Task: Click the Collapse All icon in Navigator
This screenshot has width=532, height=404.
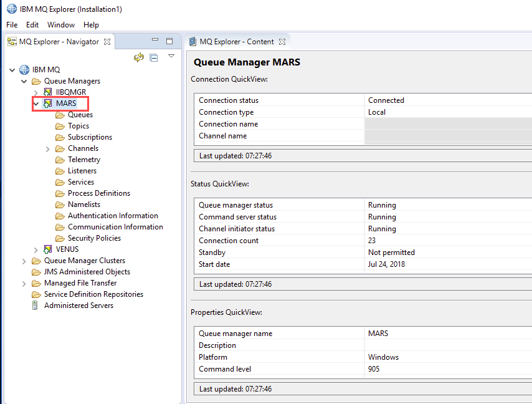Action: (154, 58)
